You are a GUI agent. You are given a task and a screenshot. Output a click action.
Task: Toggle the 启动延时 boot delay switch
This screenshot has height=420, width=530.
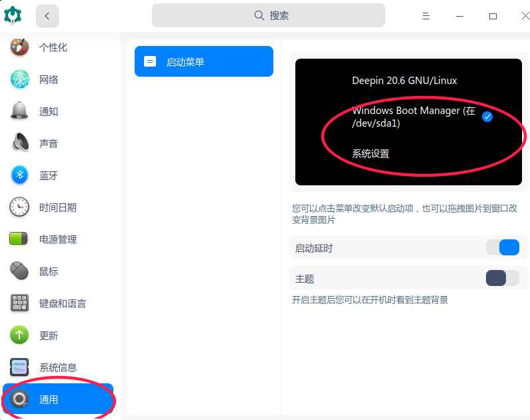tap(503, 247)
